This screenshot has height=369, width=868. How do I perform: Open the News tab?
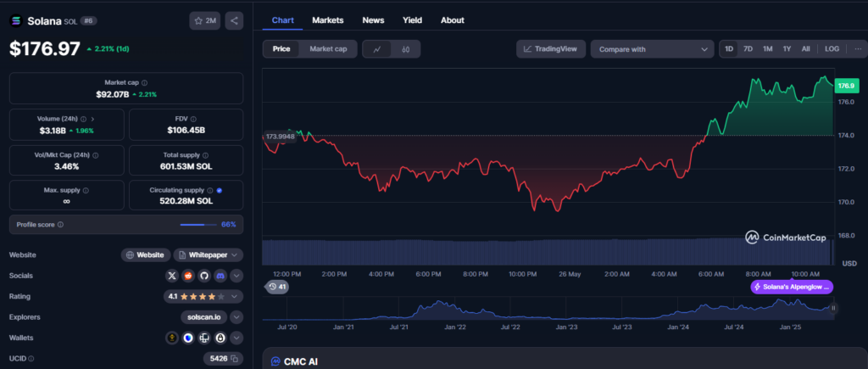click(373, 20)
